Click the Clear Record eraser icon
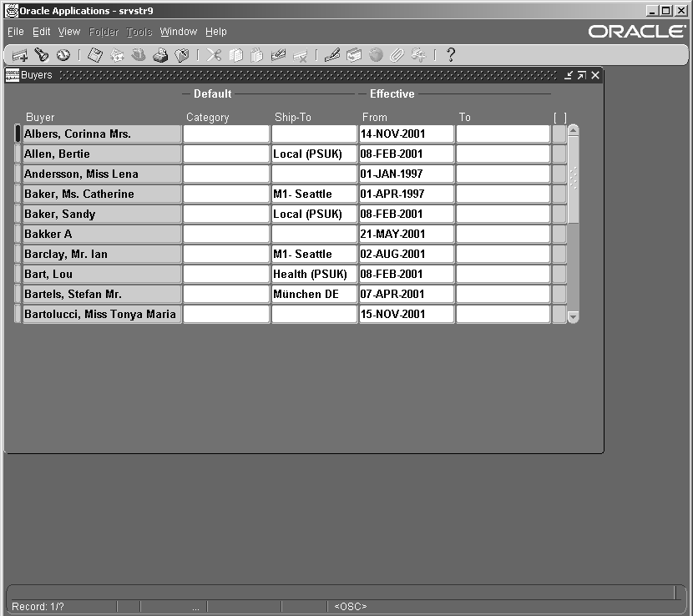The image size is (693, 616). coord(278,55)
